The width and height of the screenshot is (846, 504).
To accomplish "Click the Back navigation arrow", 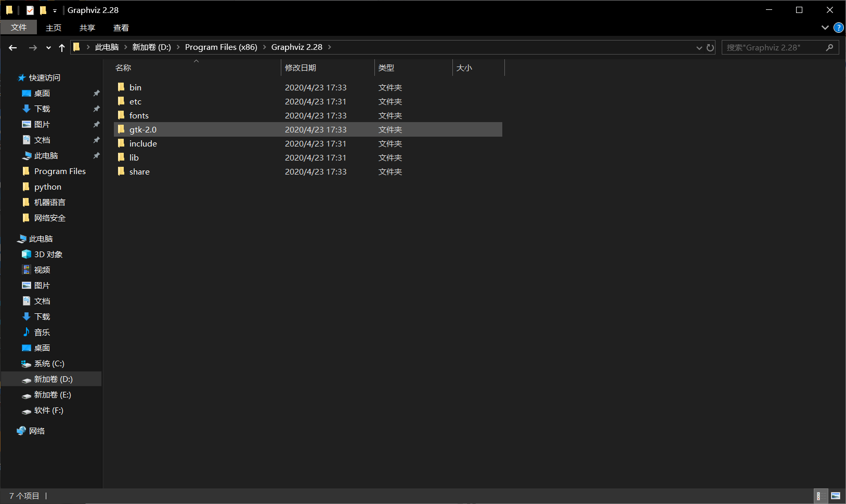I will click(13, 48).
